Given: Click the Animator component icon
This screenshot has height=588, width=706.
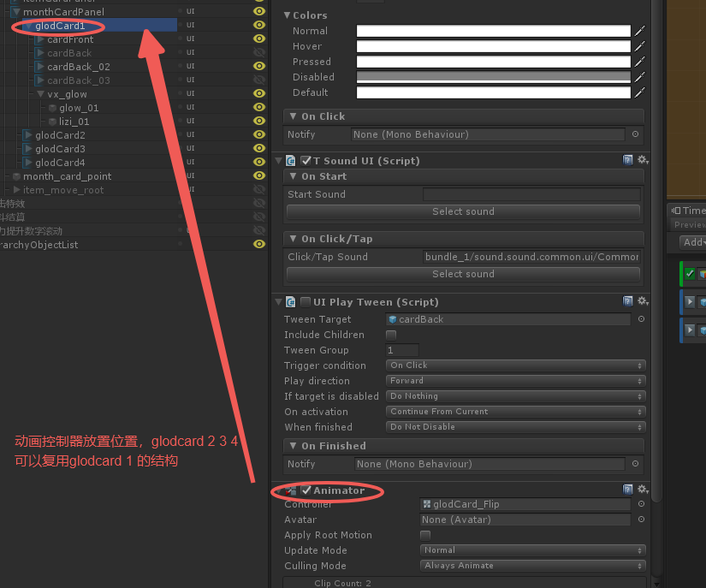Looking at the screenshot, I should 290,490.
